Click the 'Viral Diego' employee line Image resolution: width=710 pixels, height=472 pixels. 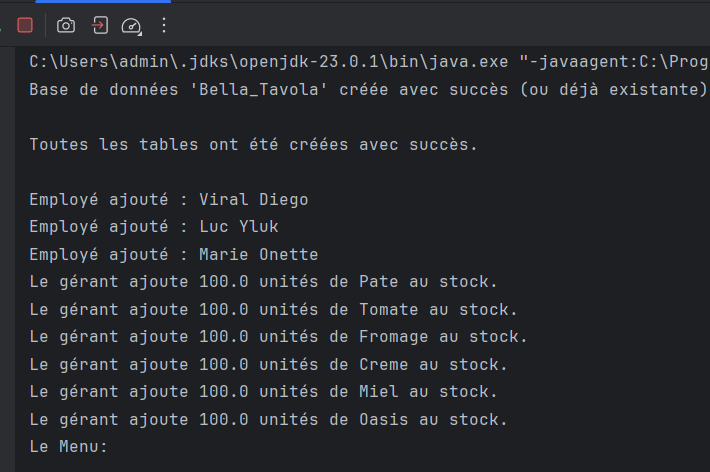(x=169, y=199)
